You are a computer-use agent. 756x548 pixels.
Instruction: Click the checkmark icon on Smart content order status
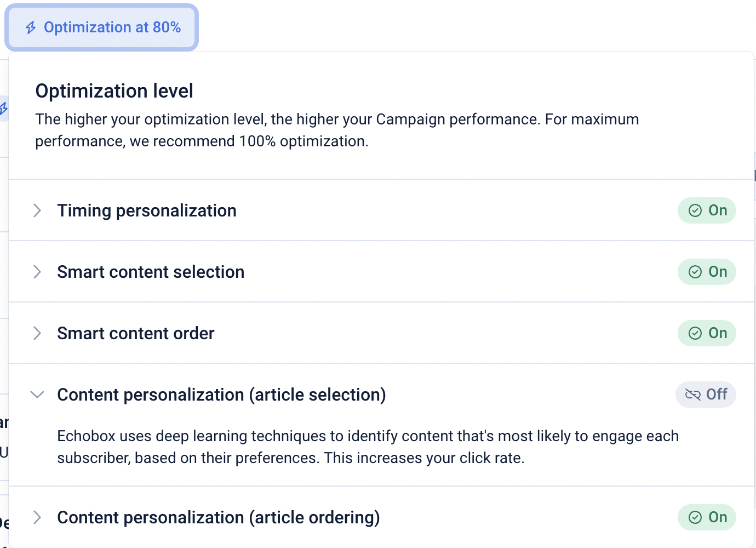tap(695, 333)
